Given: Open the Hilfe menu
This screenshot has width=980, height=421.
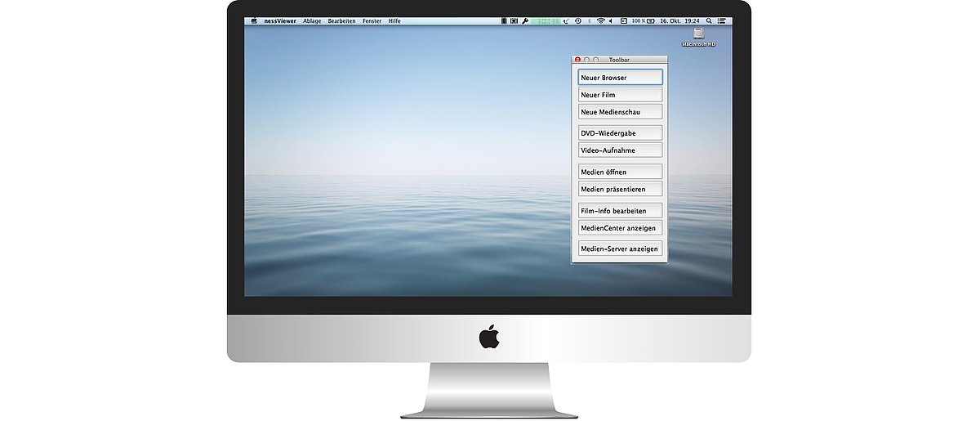Looking at the screenshot, I should [394, 20].
